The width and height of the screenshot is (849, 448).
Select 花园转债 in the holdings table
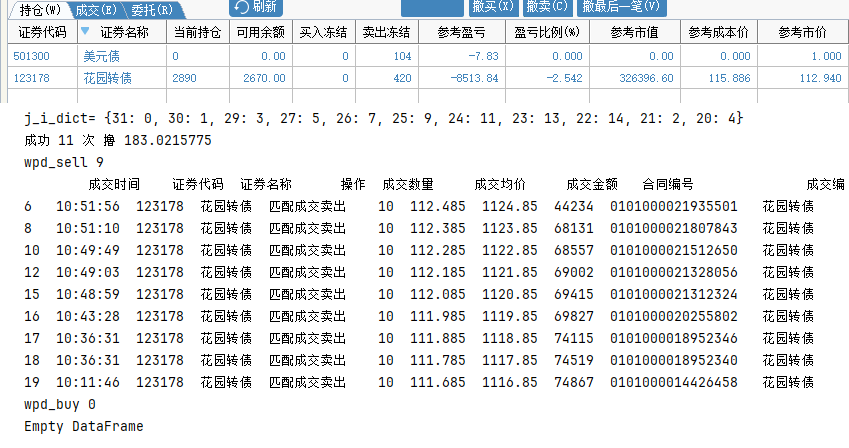(x=107, y=78)
